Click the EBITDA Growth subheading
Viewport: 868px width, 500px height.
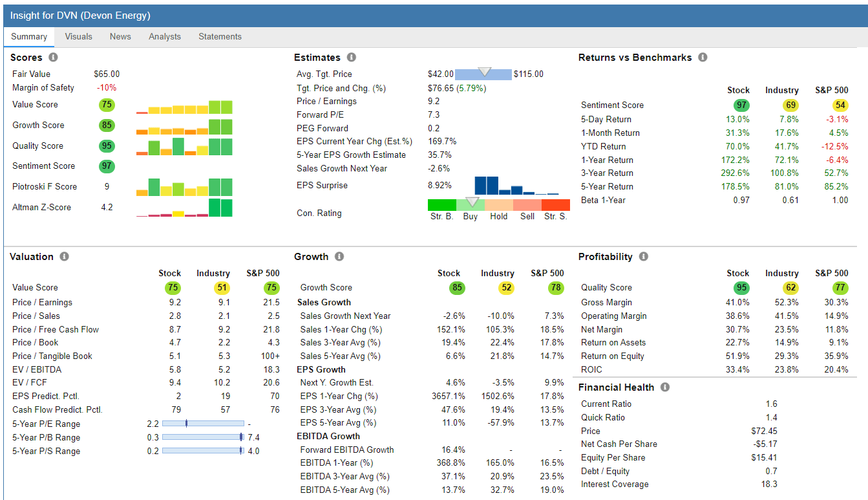(328, 437)
